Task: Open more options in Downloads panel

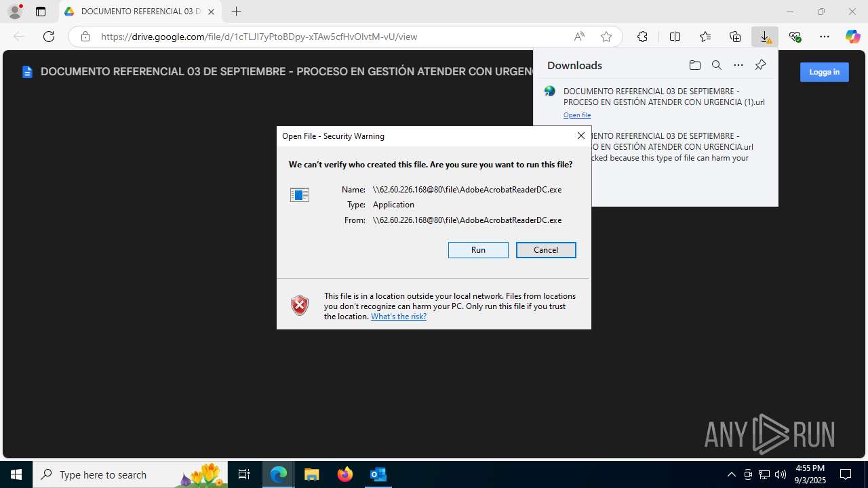Action: (738, 65)
